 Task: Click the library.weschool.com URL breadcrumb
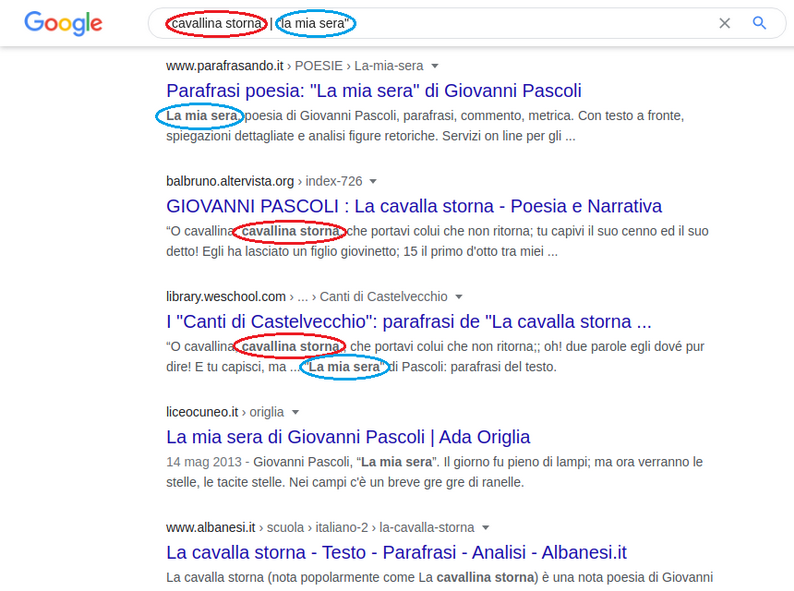pyautogui.click(x=307, y=297)
